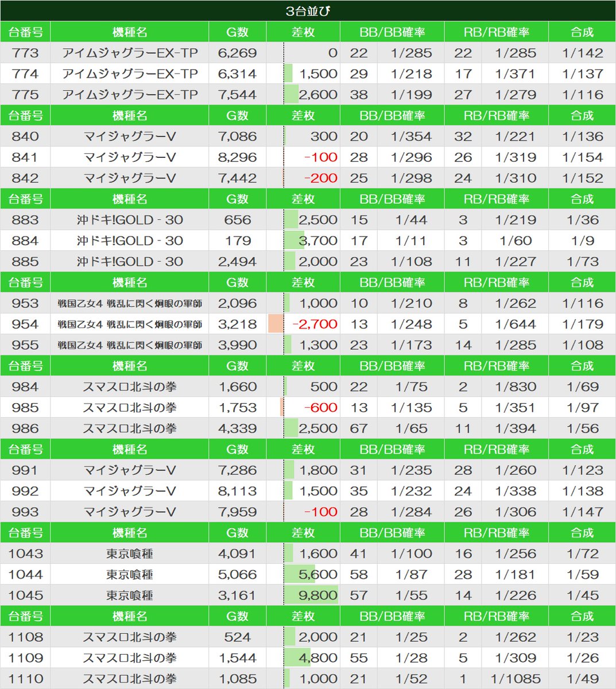This screenshot has height=689, width=616.
Task: Select machine number 773
Action: (25, 53)
